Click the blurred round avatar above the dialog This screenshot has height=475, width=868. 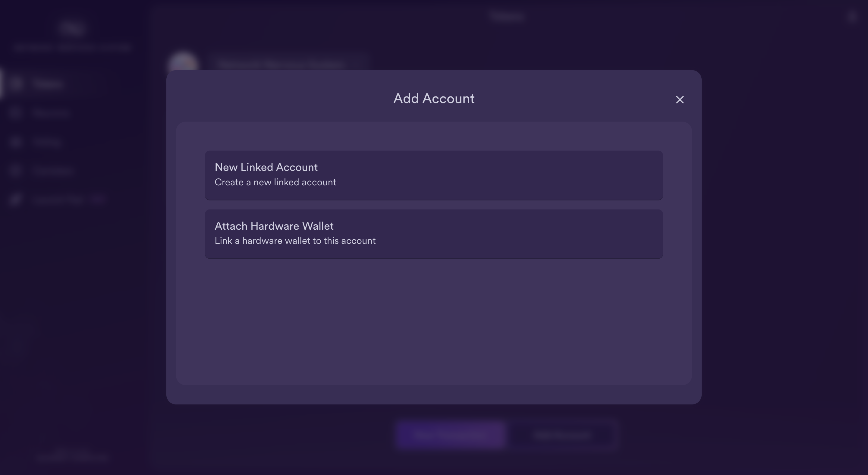[183, 62]
